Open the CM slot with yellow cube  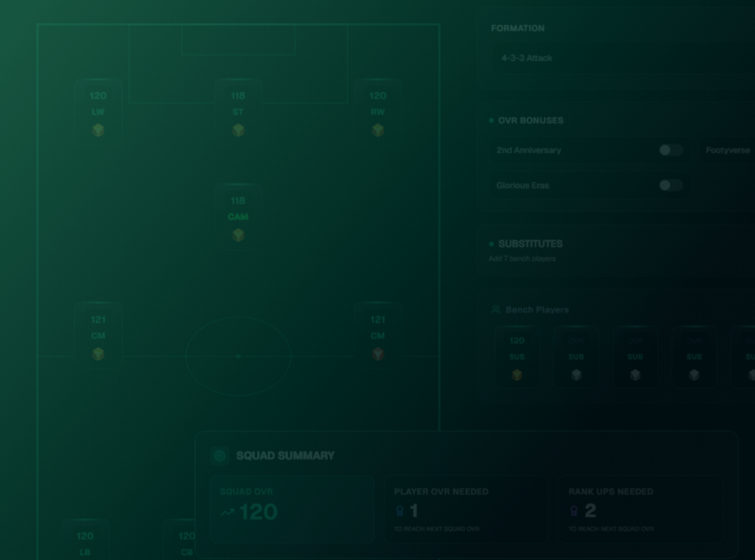click(x=98, y=335)
